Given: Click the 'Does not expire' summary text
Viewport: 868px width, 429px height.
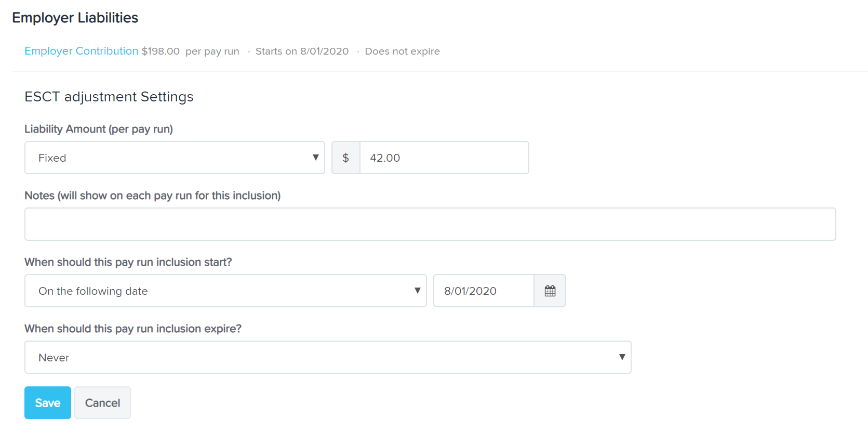Looking at the screenshot, I should click(402, 51).
